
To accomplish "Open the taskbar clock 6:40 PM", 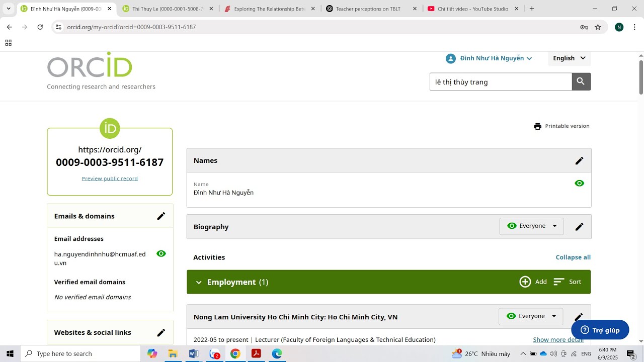I will (x=608, y=354).
